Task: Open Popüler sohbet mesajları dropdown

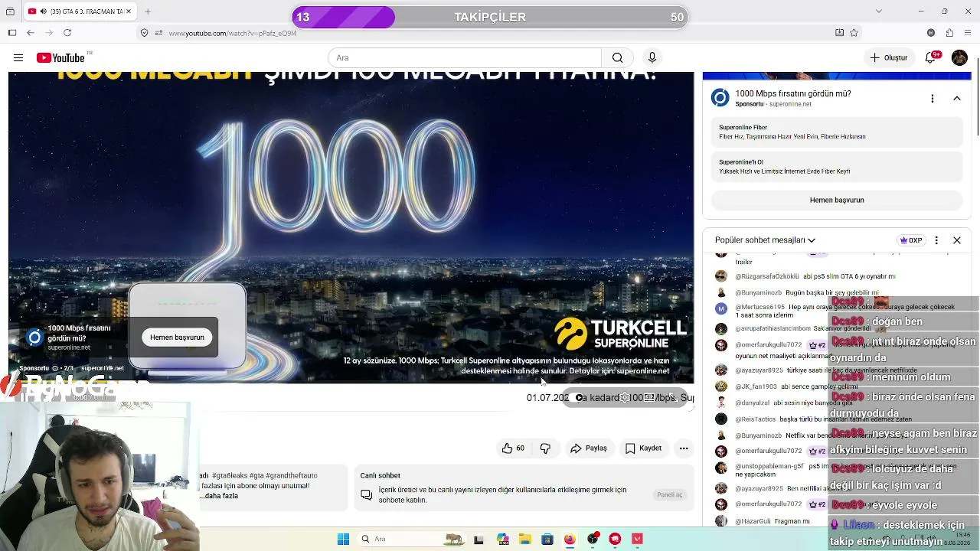Action: pyautogui.click(x=765, y=240)
